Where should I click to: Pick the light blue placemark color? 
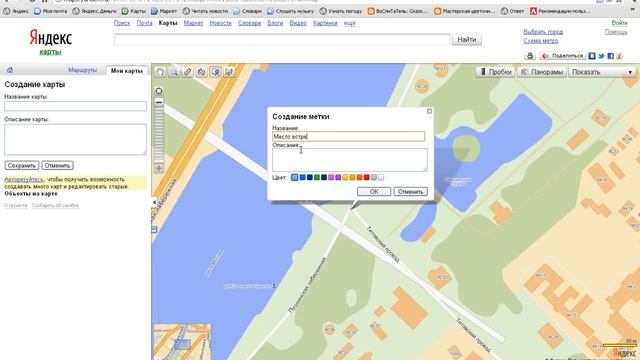click(x=295, y=177)
